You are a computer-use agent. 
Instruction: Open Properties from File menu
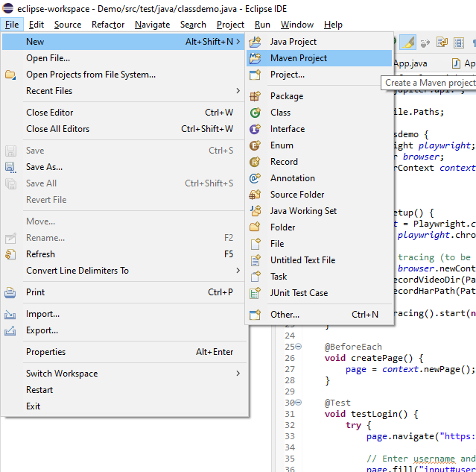click(123, 352)
